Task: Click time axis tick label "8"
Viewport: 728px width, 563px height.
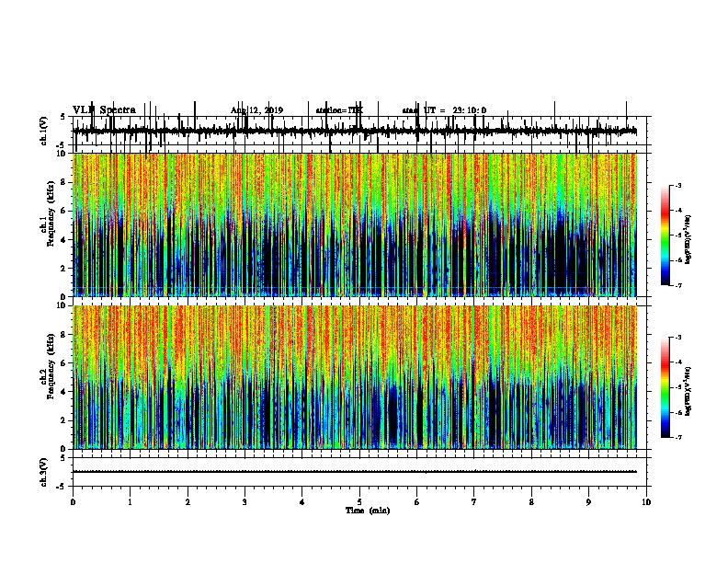Action: 531,502
